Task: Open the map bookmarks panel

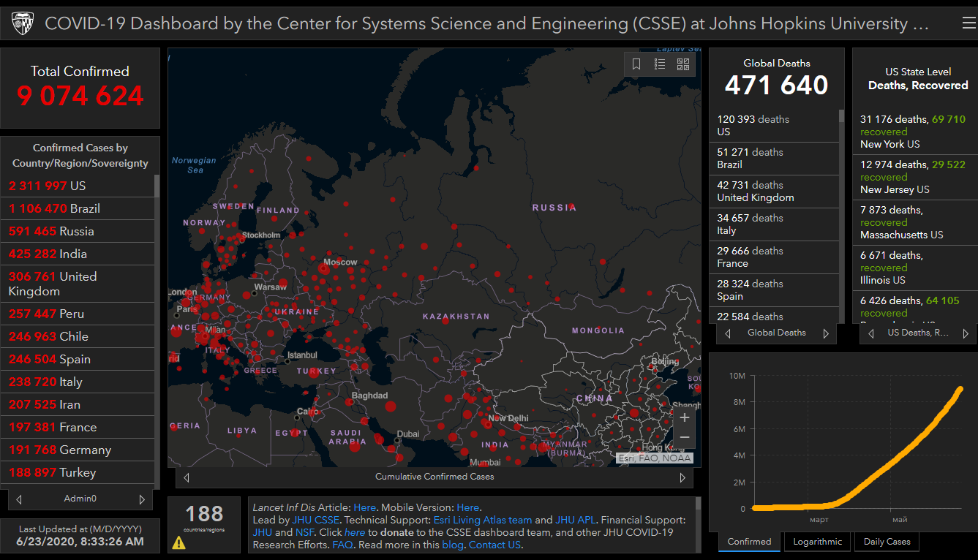Action: coord(636,64)
